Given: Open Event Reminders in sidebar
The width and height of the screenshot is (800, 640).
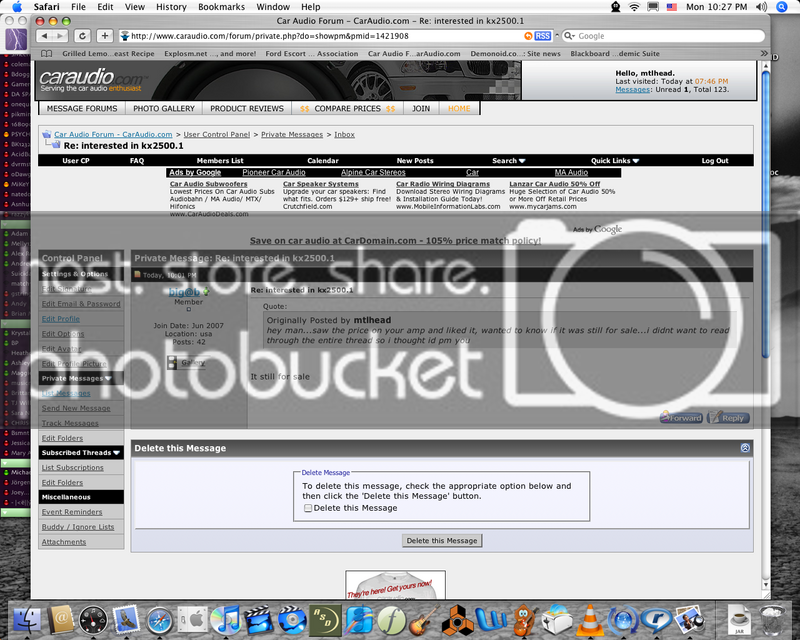Looking at the screenshot, I should [x=72, y=512].
